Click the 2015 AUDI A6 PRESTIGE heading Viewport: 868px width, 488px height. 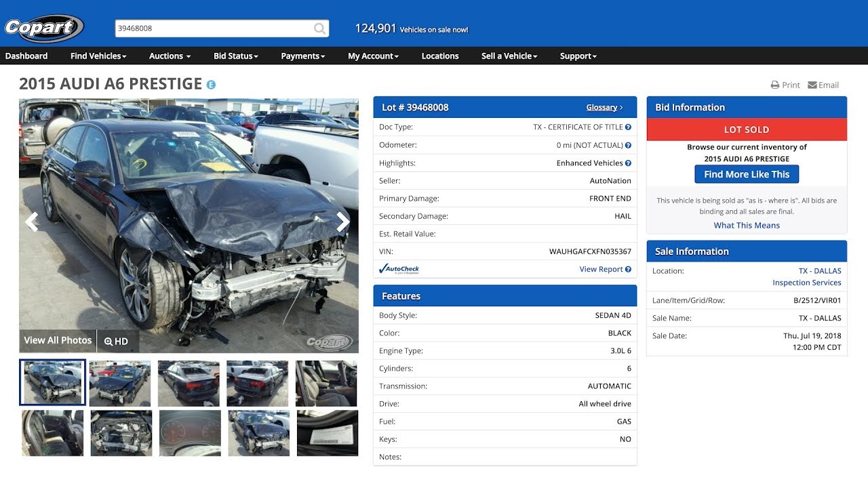[x=111, y=84]
